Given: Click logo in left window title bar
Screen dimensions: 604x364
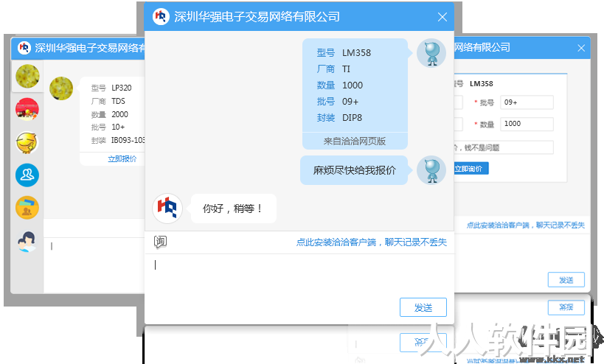Looking at the screenshot, I should click(24, 48).
